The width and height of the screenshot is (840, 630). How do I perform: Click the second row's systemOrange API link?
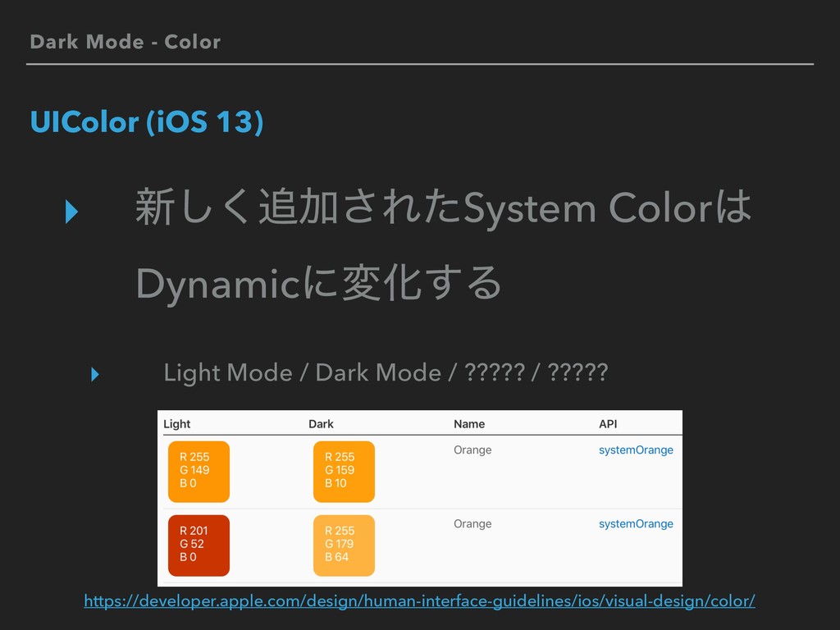636,524
